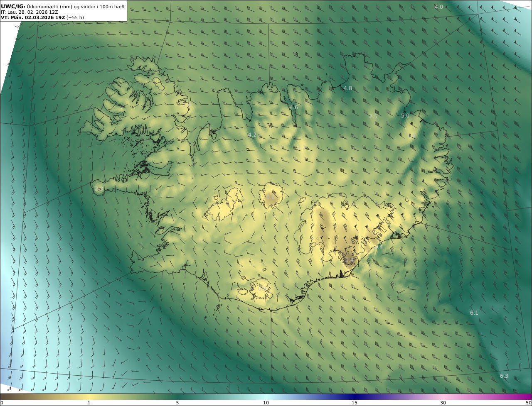Click the 2.5 value label on the map

[373, 116]
